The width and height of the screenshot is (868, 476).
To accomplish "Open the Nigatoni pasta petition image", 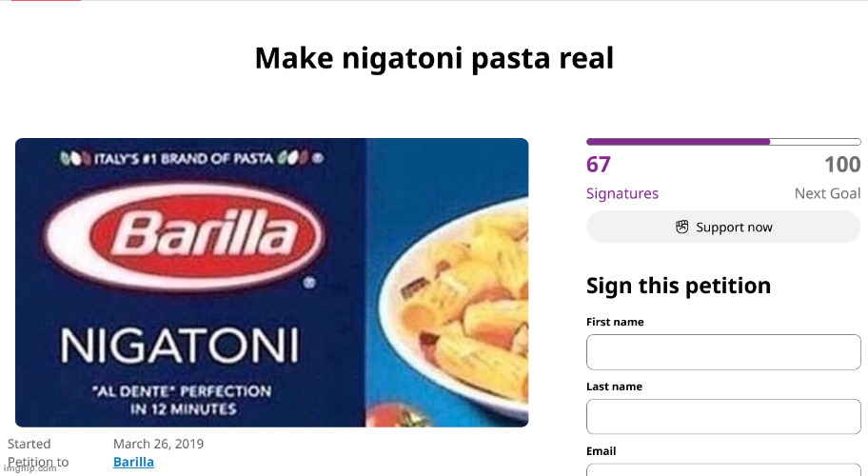I will (x=272, y=283).
